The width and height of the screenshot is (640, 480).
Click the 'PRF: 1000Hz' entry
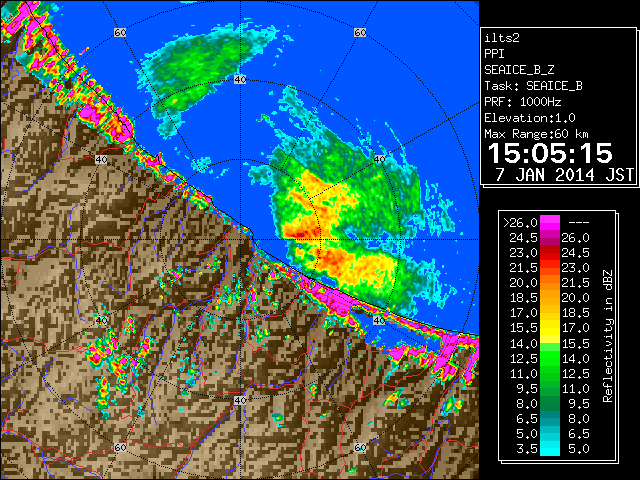[522, 102]
